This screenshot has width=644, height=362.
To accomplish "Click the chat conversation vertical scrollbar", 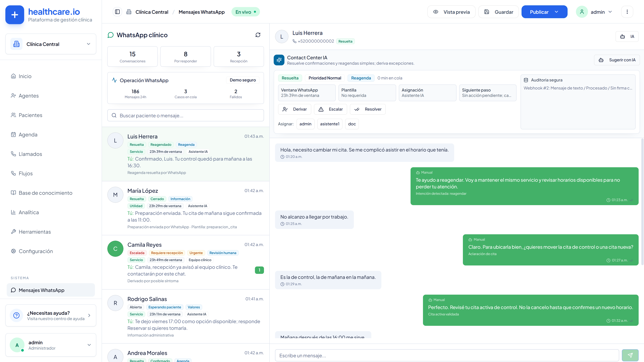I will (x=642, y=202).
